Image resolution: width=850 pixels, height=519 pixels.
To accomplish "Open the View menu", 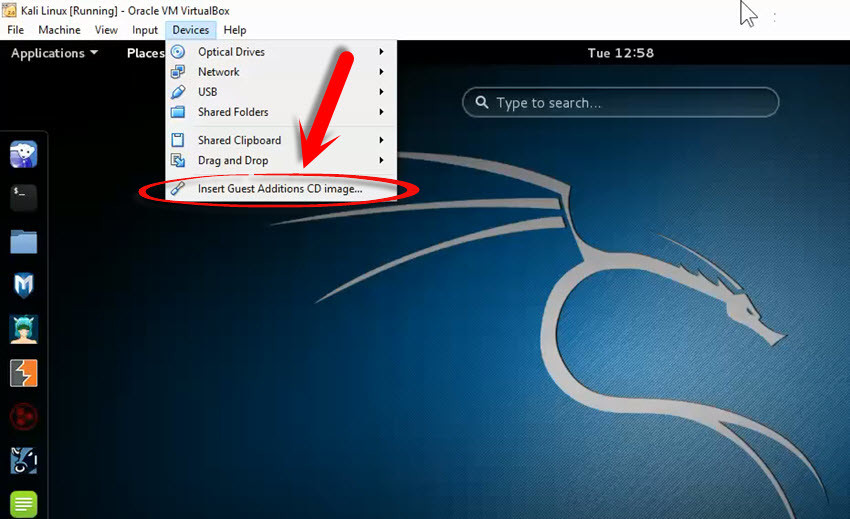I will [106, 30].
